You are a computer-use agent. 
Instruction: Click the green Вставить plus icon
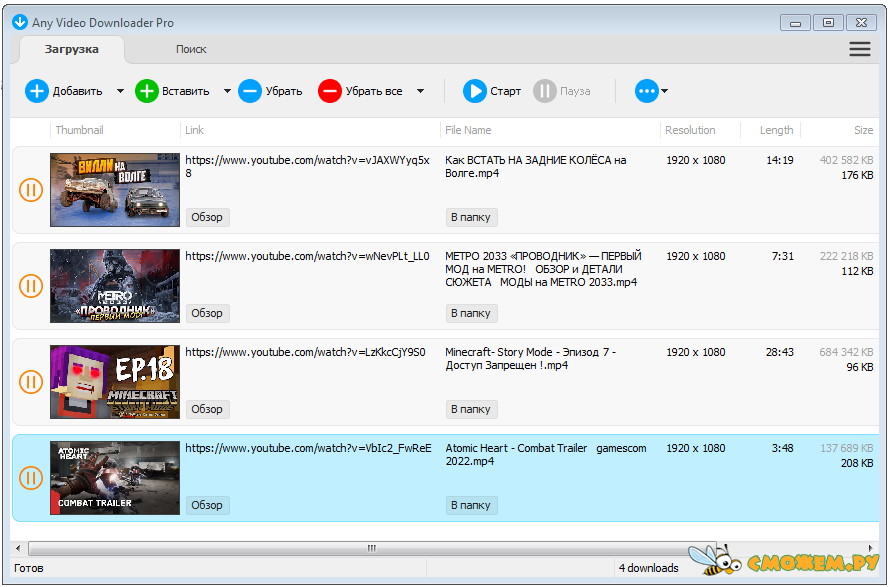tap(146, 91)
